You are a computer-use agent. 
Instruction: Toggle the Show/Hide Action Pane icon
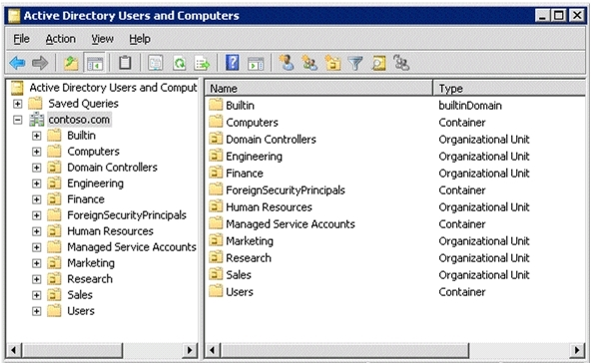[x=256, y=63]
